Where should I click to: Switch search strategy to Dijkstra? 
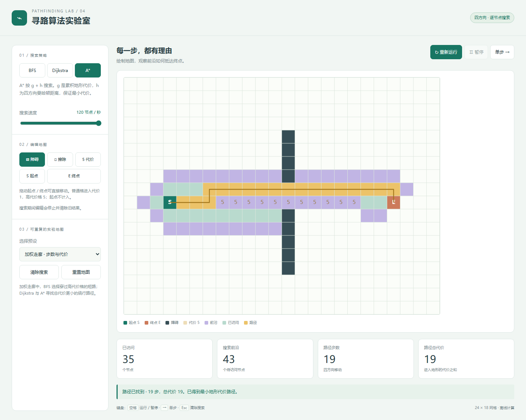click(60, 70)
